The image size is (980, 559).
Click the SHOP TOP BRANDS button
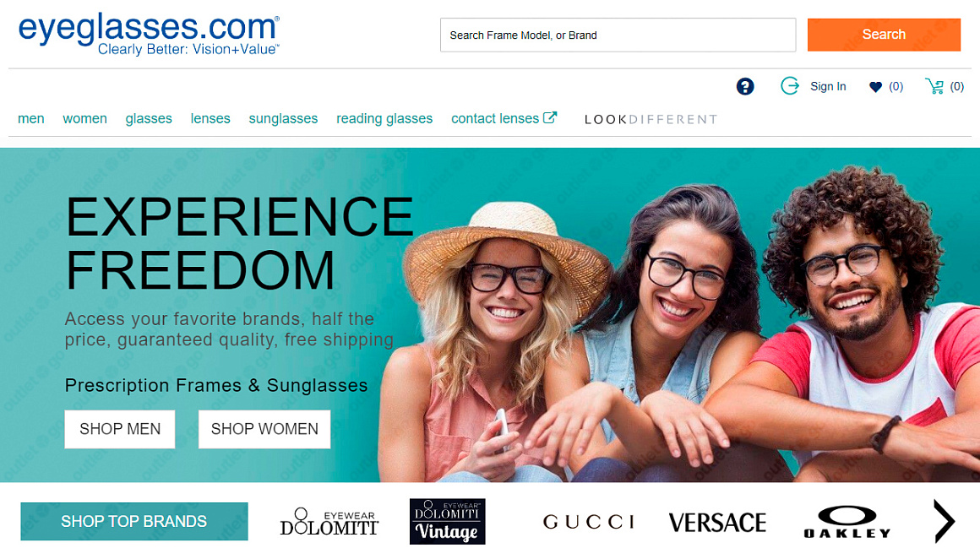pos(134,522)
